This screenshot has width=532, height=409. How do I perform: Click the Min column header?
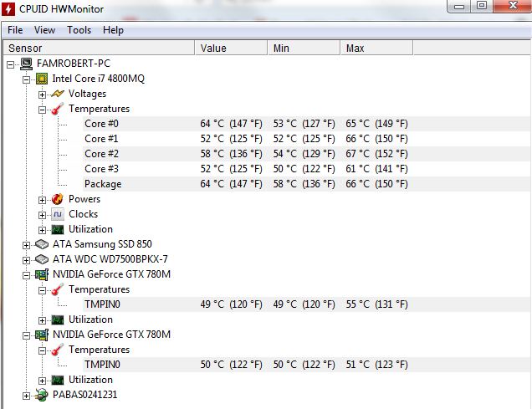pos(304,48)
